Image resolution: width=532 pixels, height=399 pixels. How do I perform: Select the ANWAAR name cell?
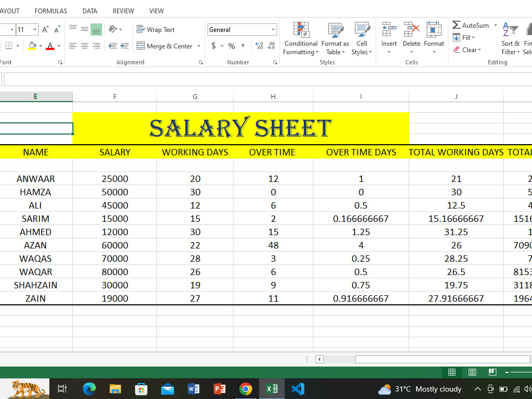click(x=36, y=179)
